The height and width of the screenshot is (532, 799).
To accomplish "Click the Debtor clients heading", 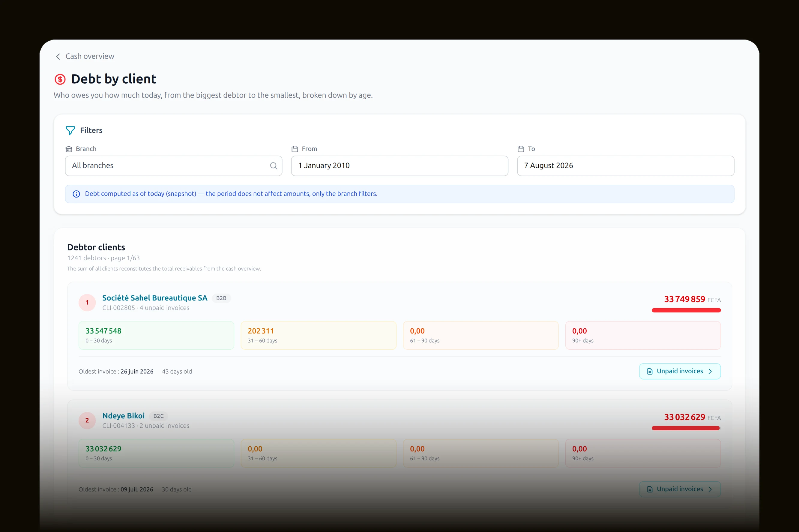I will coord(96,247).
